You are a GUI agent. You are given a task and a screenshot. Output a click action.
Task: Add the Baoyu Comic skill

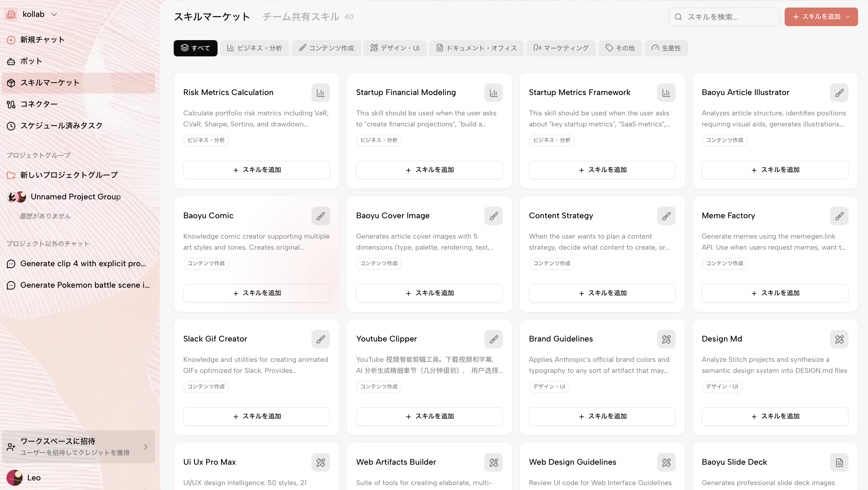(257, 293)
